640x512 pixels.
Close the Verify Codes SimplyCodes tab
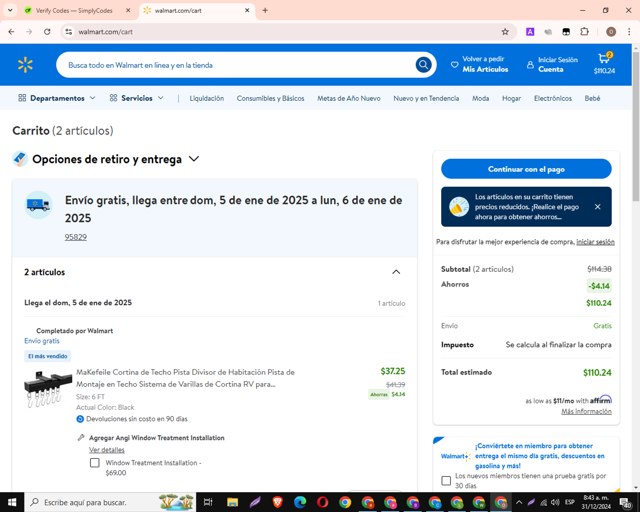pos(128,11)
